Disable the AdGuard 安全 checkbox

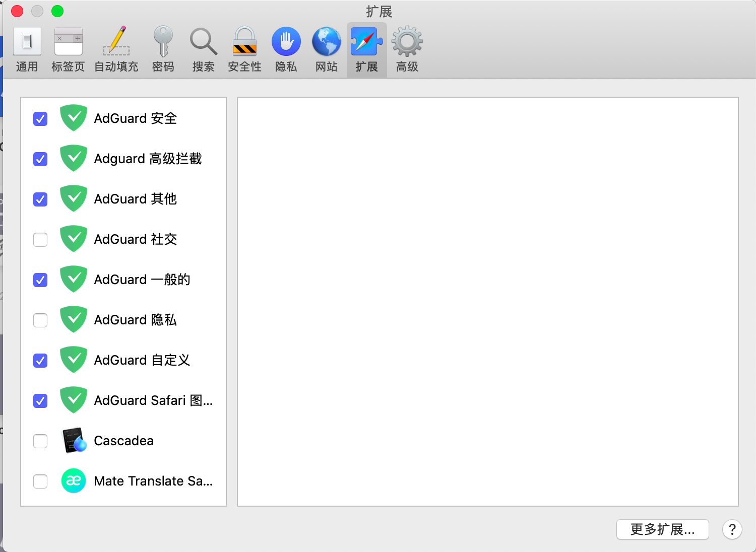point(40,119)
